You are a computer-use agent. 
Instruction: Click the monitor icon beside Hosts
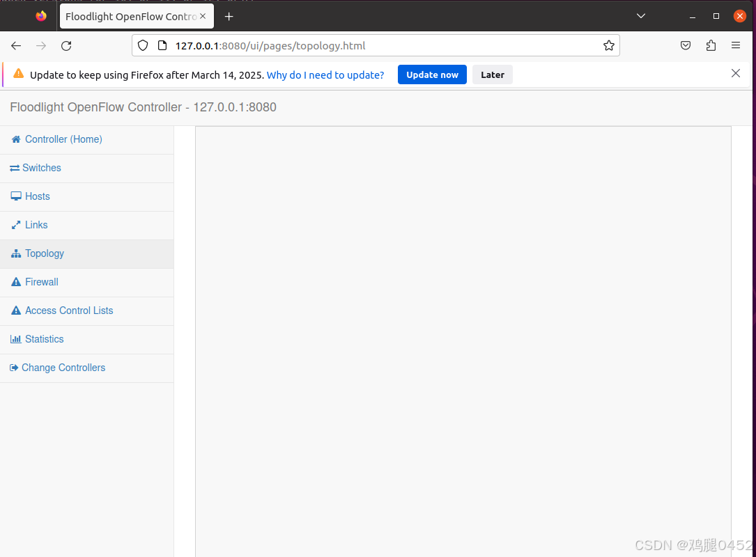pos(16,196)
